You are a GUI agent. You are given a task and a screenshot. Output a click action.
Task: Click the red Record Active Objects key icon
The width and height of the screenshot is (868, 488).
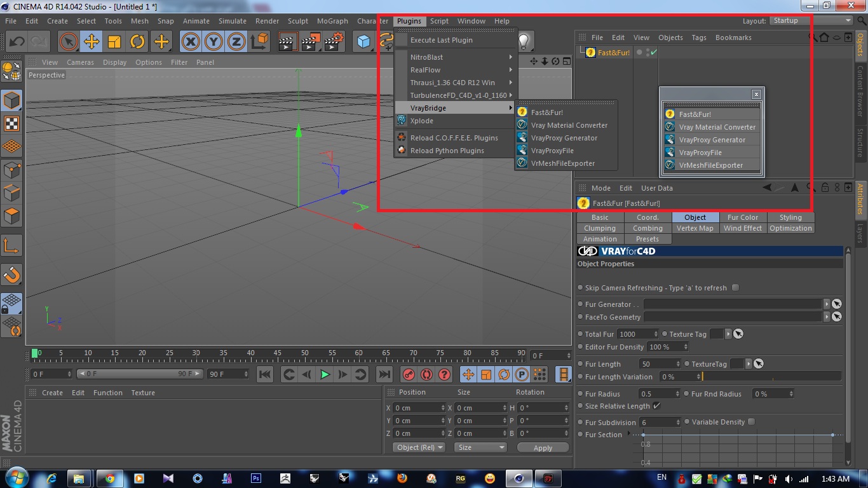(x=409, y=374)
